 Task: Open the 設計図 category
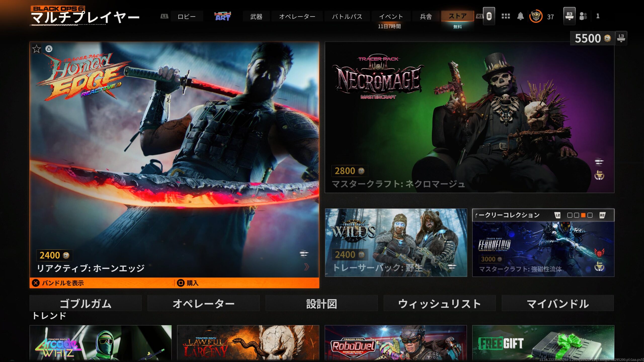(x=321, y=303)
